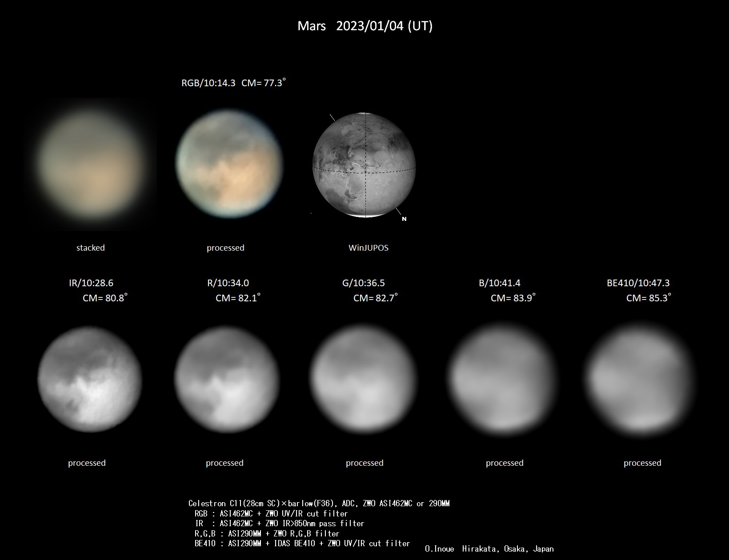This screenshot has height=560, width=729.
Task: Click the 'processed' caption under IR image
Action: 87,463
